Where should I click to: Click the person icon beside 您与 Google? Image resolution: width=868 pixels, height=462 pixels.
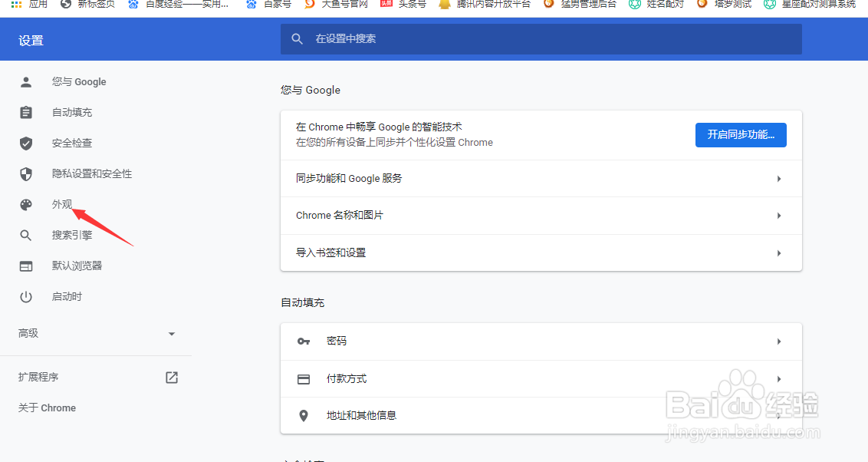point(26,82)
